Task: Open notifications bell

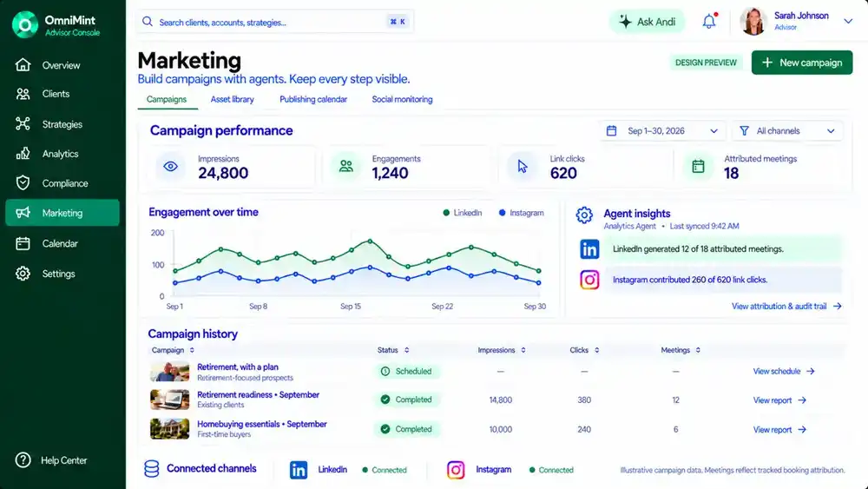Action: (709, 21)
